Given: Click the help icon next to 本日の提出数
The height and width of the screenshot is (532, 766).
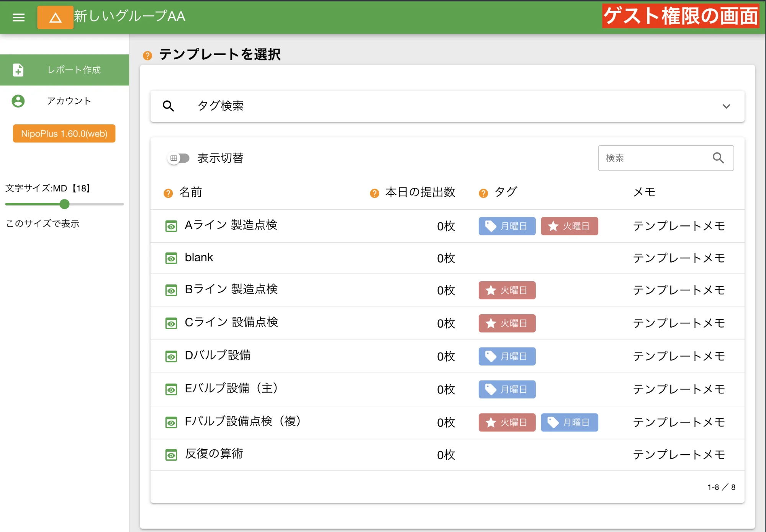Looking at the screenshot, I should coord(374,193).
